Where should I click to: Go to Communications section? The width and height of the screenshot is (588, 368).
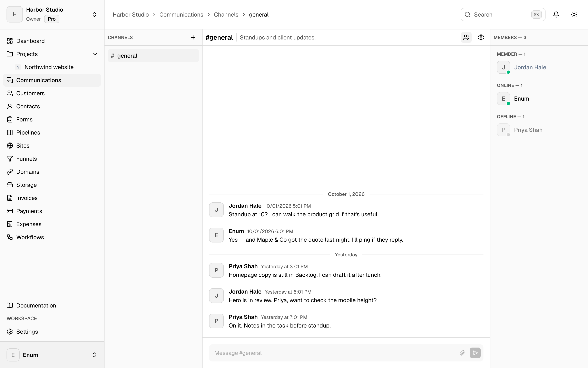[52, 80]
